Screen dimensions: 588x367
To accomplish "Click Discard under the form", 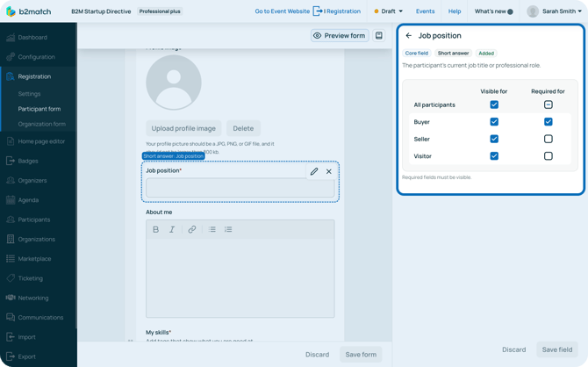I will click(317, 354).
